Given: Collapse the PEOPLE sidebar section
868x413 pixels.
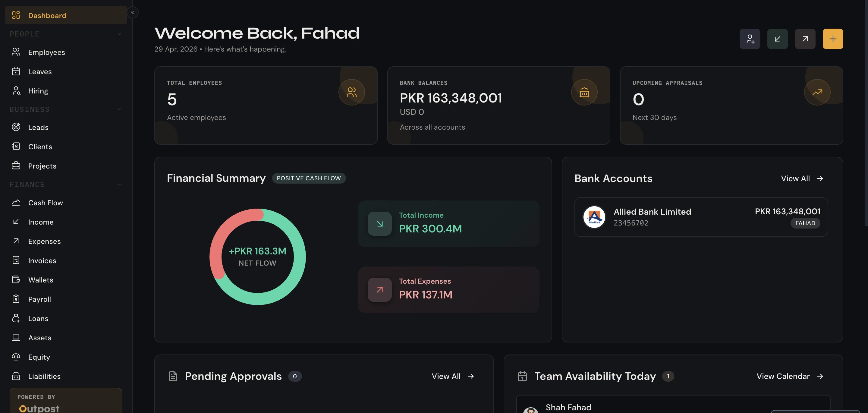Looking at the screenshot, I should [119, 34].
